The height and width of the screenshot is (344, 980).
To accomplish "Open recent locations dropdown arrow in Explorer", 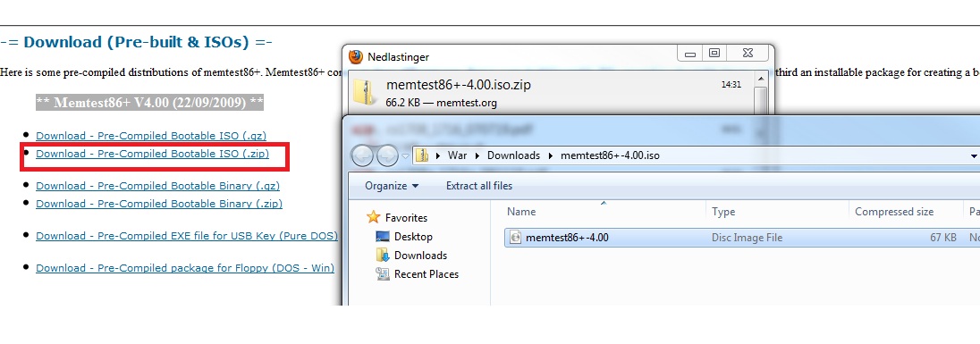I will point(405,156).
